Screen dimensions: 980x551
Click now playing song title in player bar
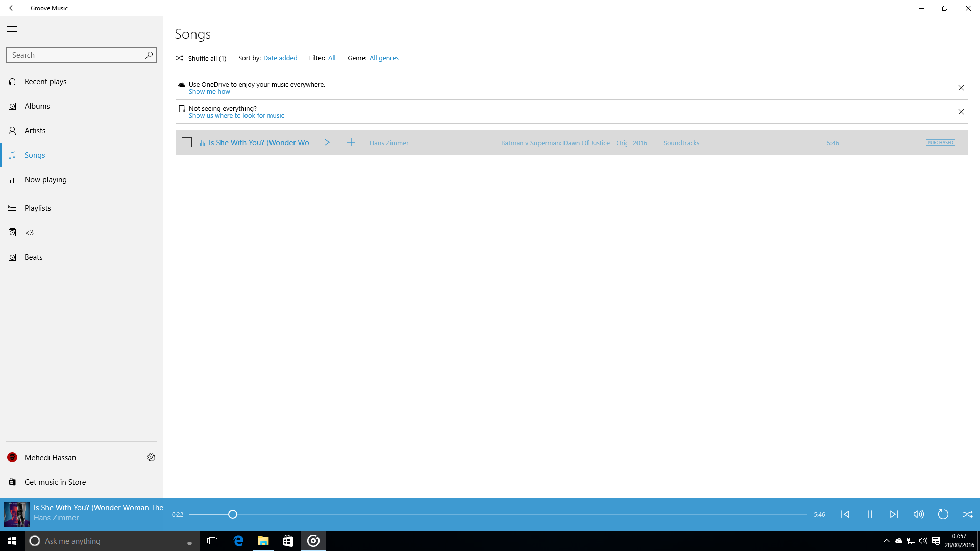coord(99,508)
